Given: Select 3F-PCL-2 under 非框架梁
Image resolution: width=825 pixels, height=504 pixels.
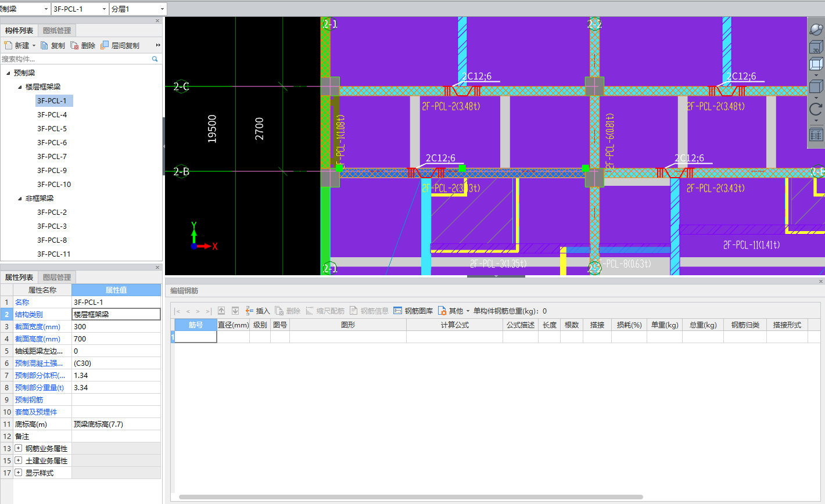Looking at the screenshot, I should click(x=52, y=213).
